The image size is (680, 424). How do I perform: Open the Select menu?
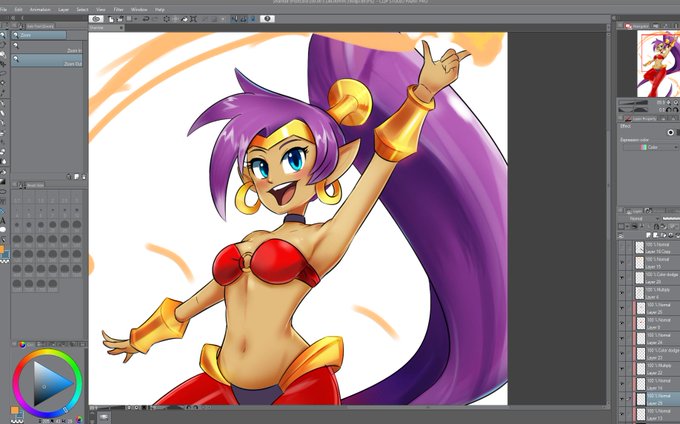point(82,9)
